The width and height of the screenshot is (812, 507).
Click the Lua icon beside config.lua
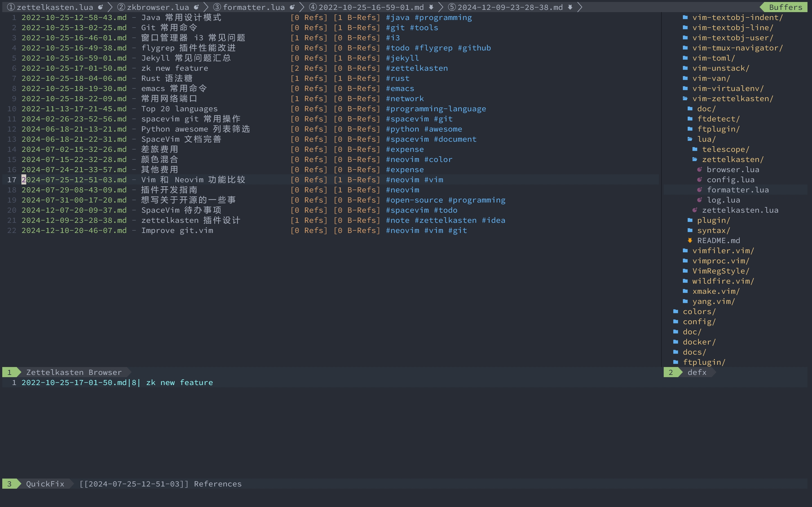click(699, 179)
